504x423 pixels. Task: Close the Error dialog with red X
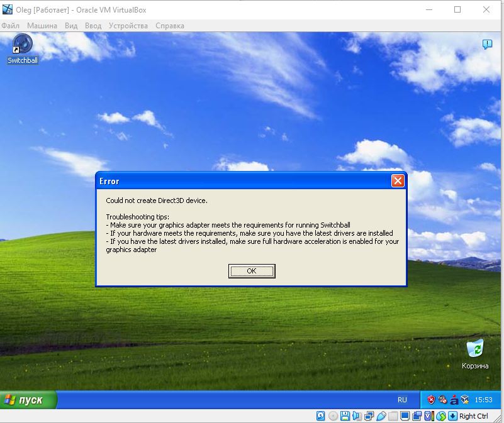(398, 181)
